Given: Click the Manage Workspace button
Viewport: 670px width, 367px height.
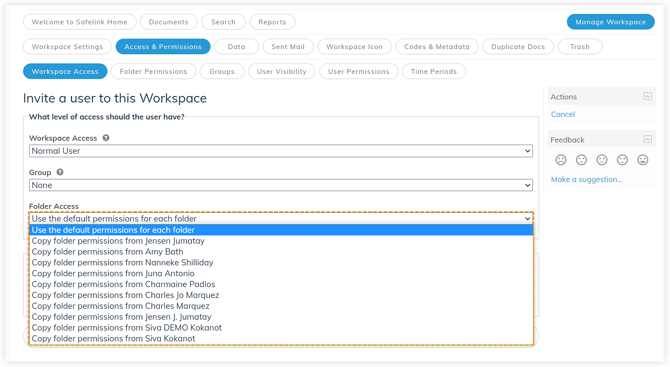Looking at the screenshot, I should [611, 22].
